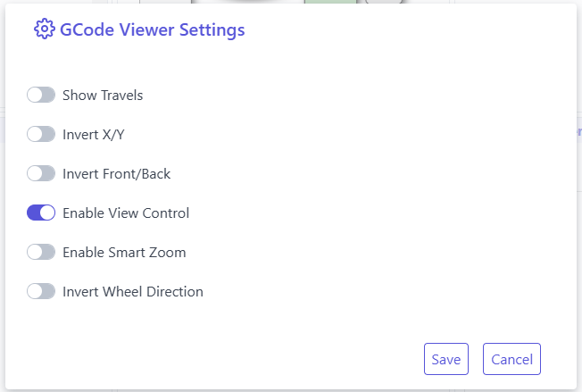The image size is (582, 392).
Task: Click the "Invert Front/Back" label text
Action: pos(116,173)
